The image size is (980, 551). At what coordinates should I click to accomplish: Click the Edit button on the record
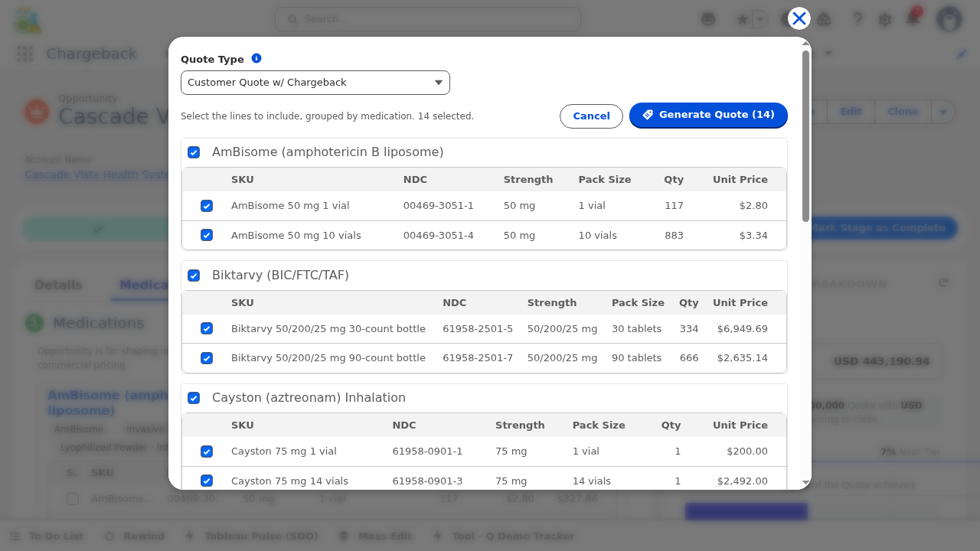click(x=851, y=112)
